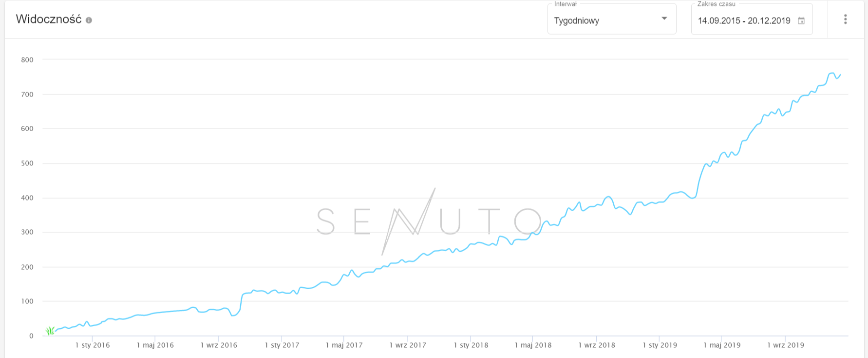Click the 0 value on the Y-axis
The height and width of the screenshot is (358, 868).
click(x=31, y=336)
